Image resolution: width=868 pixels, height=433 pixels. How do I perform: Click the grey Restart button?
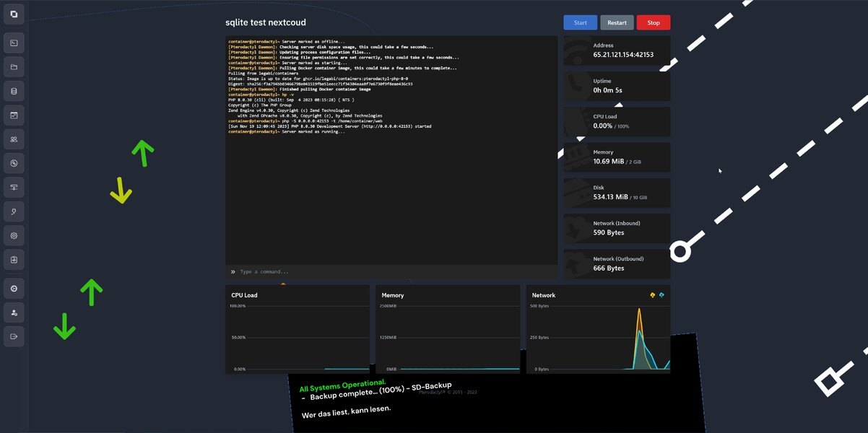(x=617, y=22)
